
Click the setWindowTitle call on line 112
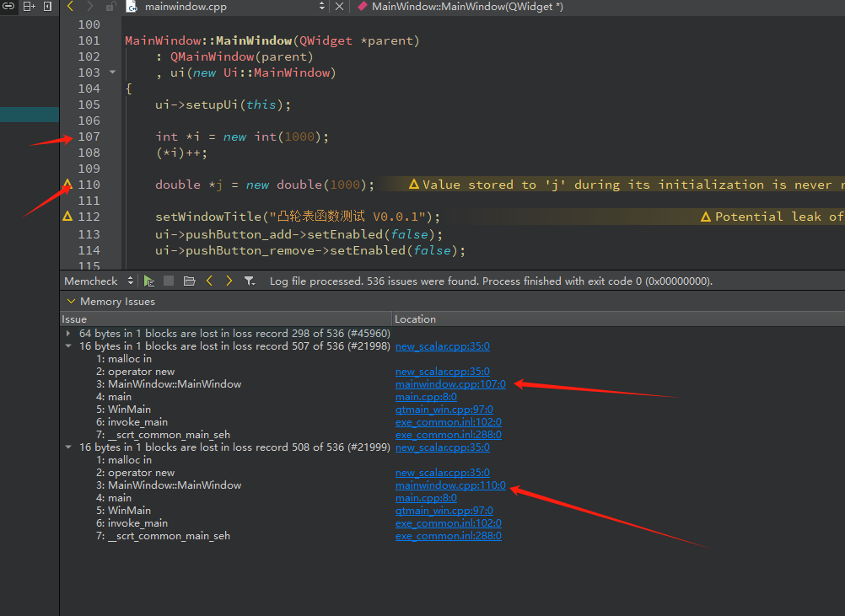[x=298, y=217]
